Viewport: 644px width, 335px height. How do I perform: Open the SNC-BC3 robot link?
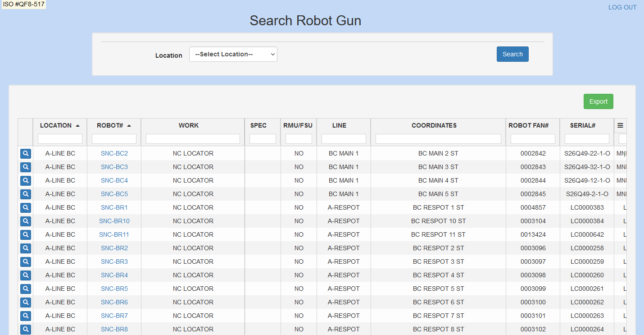pyautogui.click(x=114, y=167)
